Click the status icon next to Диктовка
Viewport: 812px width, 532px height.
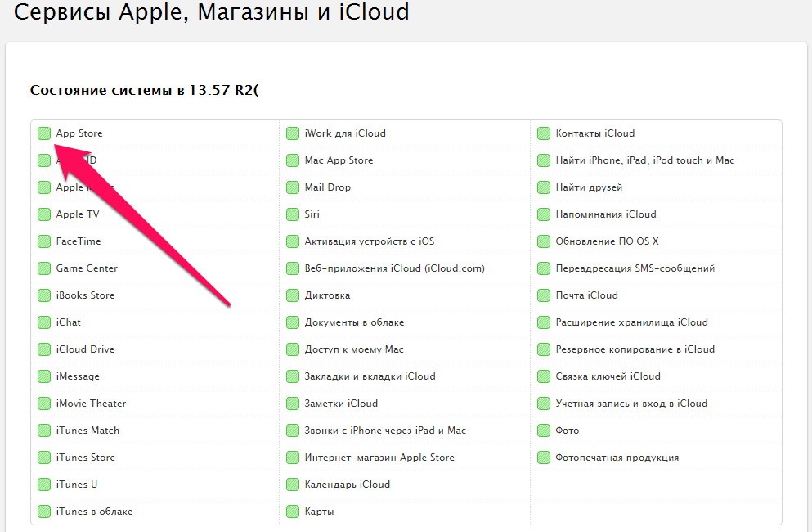[x=293, y=295]
